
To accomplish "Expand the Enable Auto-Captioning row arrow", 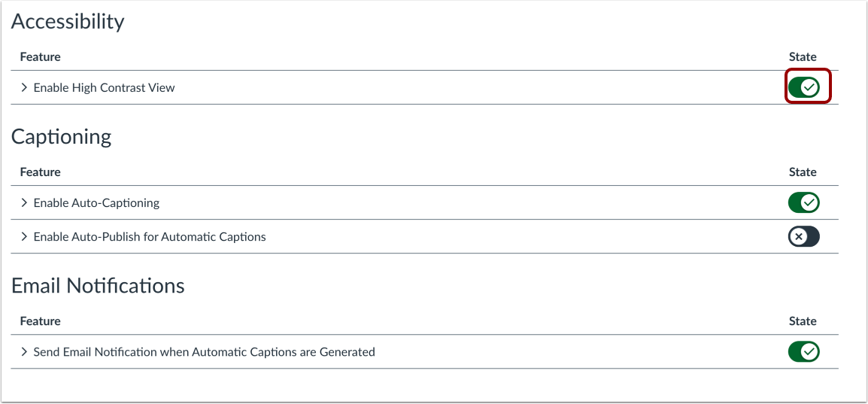I will [x=24, y=203].
